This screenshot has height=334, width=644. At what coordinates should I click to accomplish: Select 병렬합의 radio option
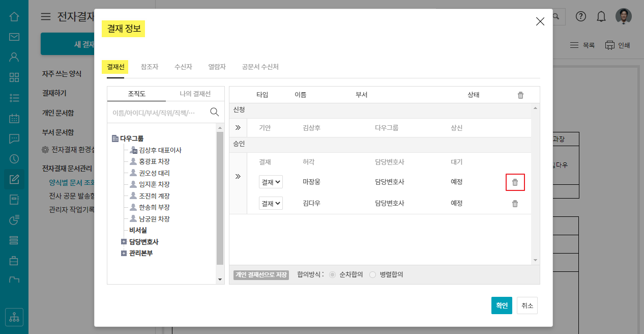373,274
